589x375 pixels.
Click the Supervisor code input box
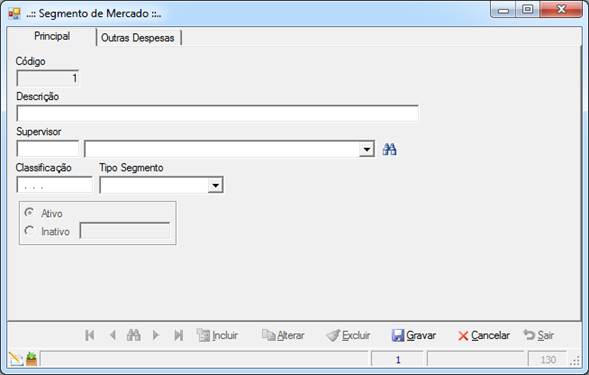(x=48, y=149)
